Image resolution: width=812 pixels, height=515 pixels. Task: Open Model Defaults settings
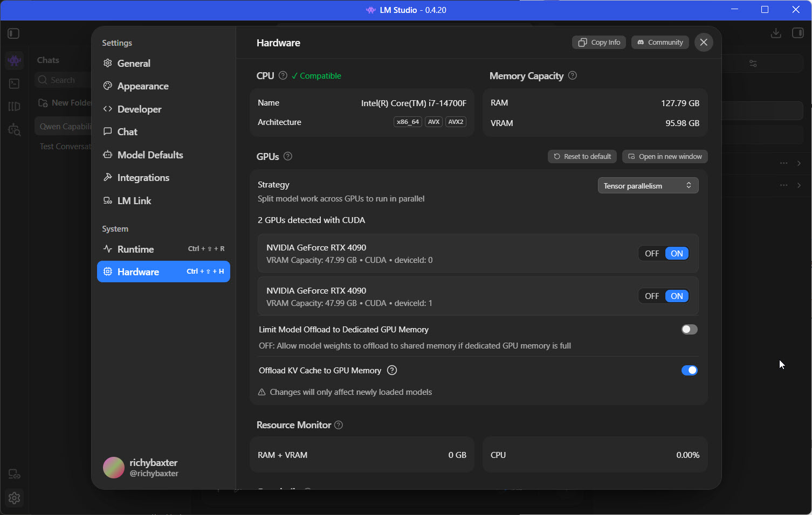tap(163, 155)
